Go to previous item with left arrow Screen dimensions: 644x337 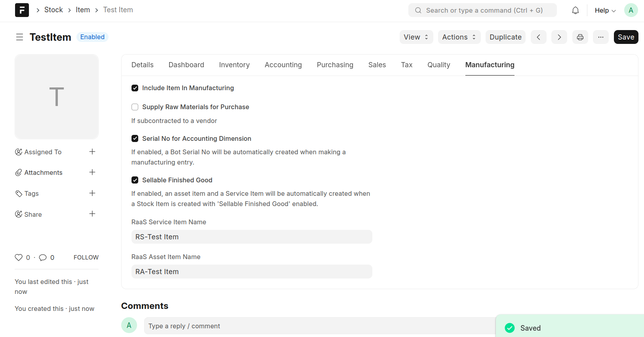coord(538,37)
